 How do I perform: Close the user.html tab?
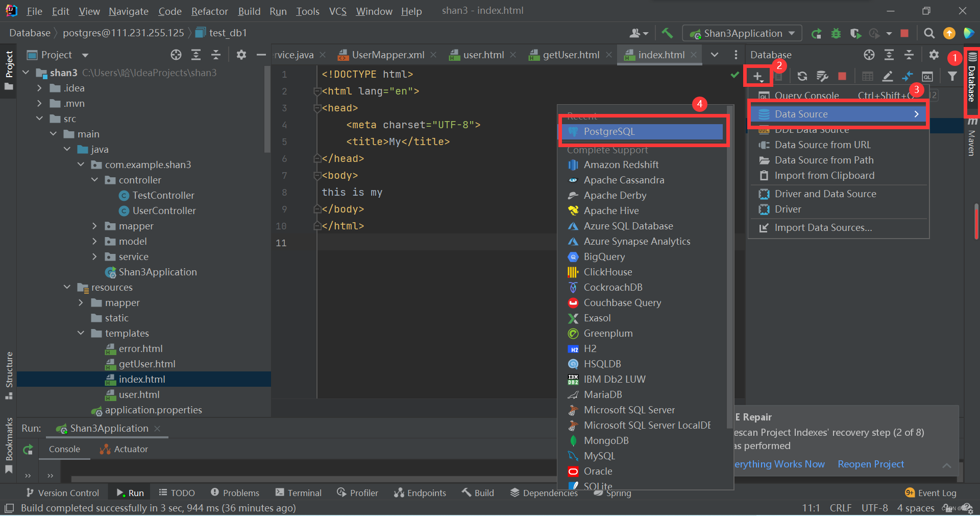click(513, 55)
